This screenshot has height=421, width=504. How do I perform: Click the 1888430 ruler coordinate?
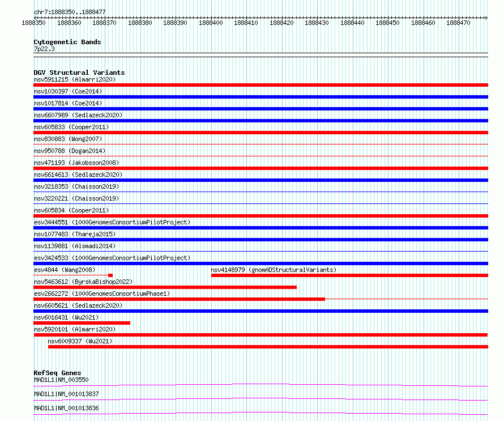(x=317, y=23)
